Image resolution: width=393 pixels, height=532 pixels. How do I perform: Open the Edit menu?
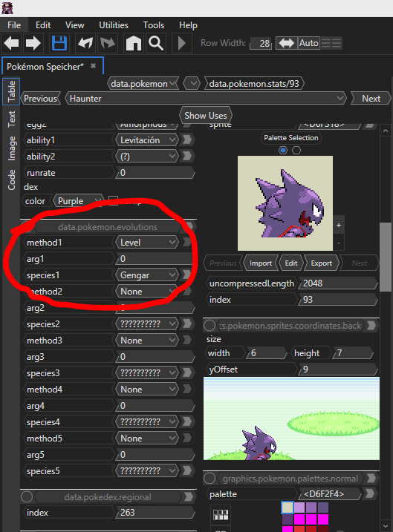43,25
